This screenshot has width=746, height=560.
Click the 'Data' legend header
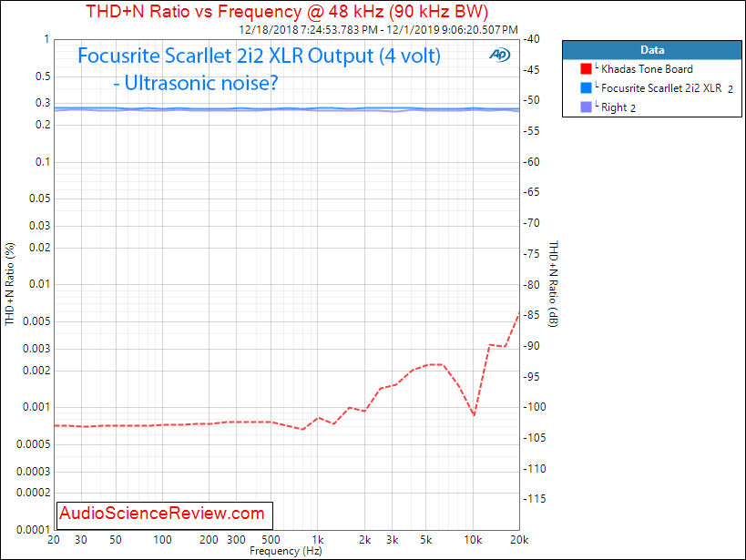[x=652, y=50]
